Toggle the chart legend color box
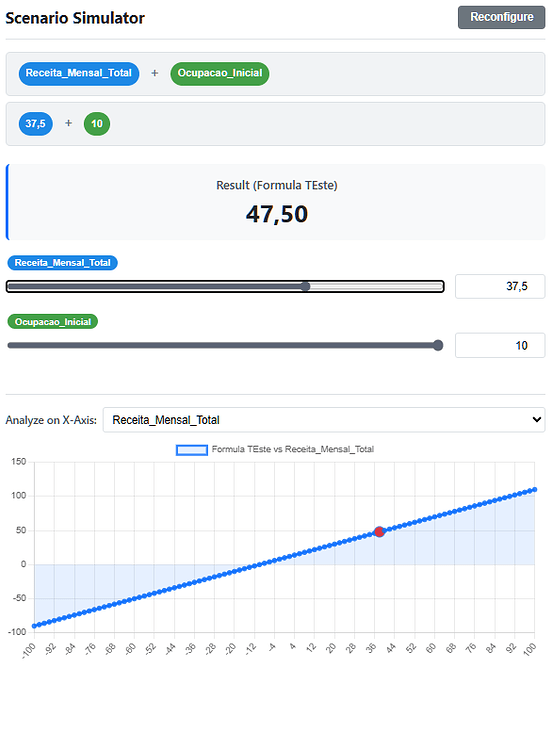This screenshot has height=750, width=553. click(192, 450)
